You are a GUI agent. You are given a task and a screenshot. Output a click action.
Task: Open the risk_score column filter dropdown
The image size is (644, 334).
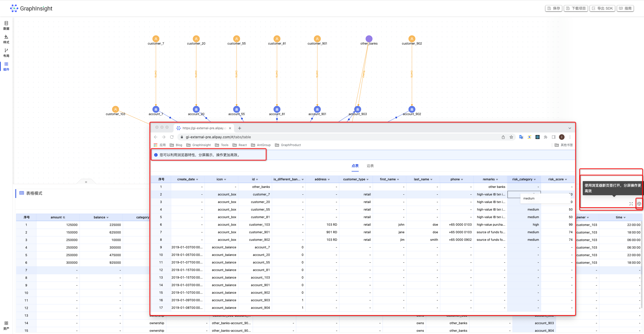coord(566,180)
